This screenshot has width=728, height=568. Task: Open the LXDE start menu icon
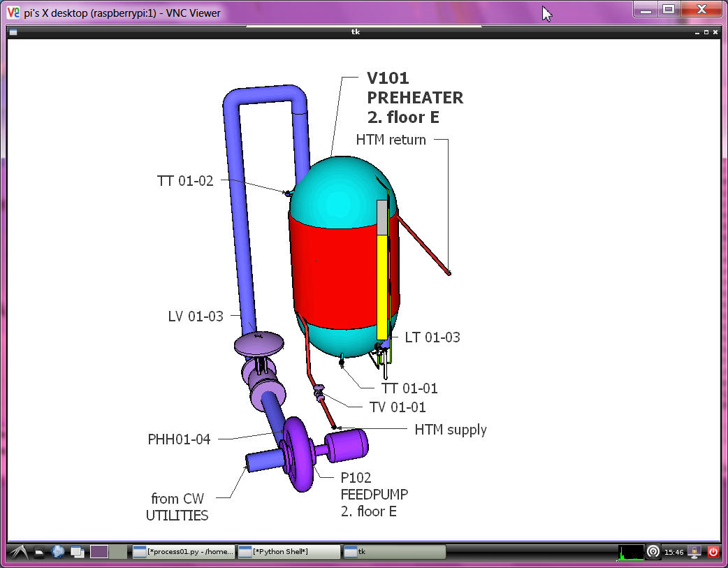(19, 552)
